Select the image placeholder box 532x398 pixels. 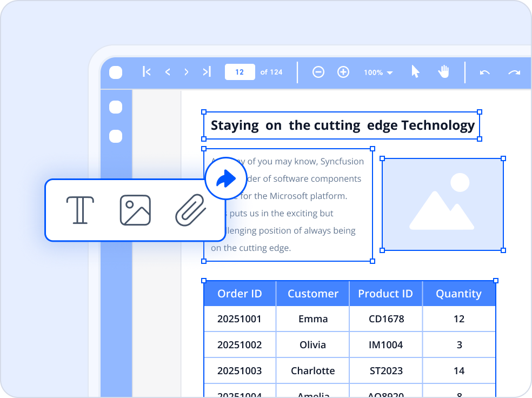click(x=443, y=204)
